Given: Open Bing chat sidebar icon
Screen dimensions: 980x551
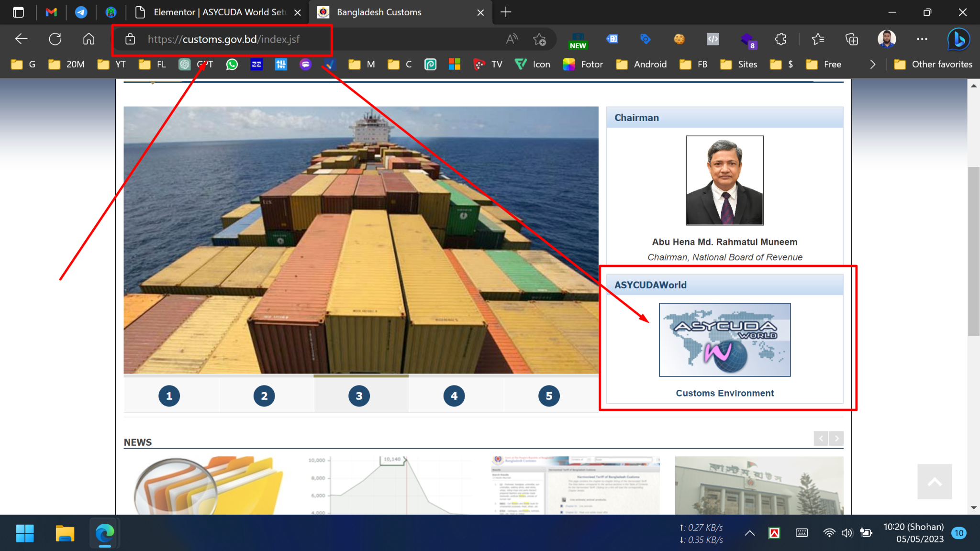Looking at the screenshot, I should pos(958,39).
